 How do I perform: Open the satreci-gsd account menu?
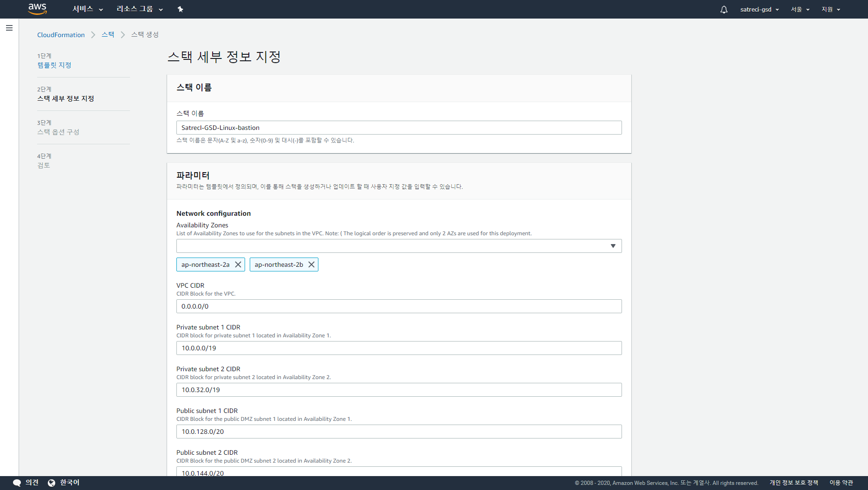[x=759, y=9]
